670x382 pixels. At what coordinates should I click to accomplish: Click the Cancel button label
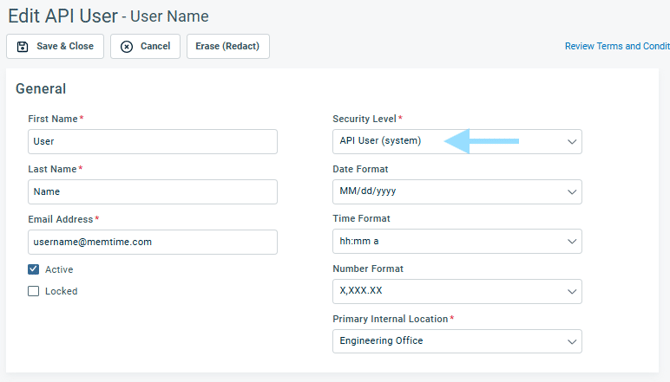[156, 46]
